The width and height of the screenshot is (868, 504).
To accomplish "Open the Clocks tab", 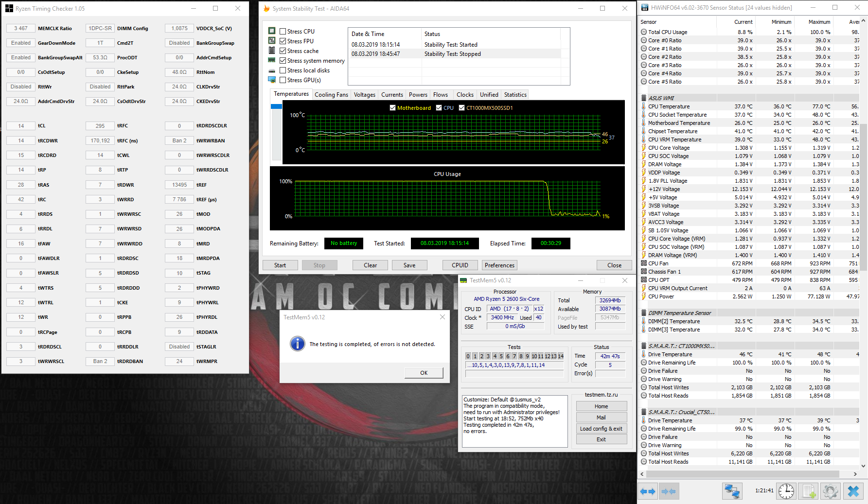I will tap(465, 95).
